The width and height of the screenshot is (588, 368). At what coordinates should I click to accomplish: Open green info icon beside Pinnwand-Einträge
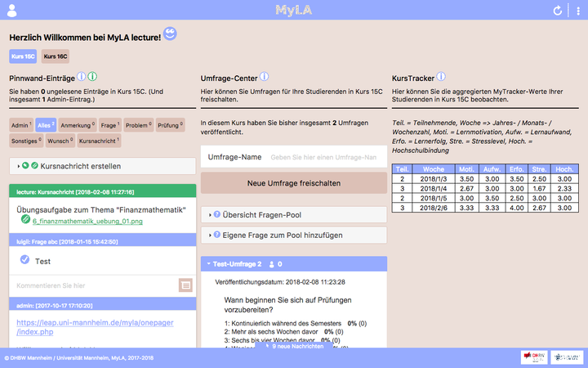click(92, 77)
